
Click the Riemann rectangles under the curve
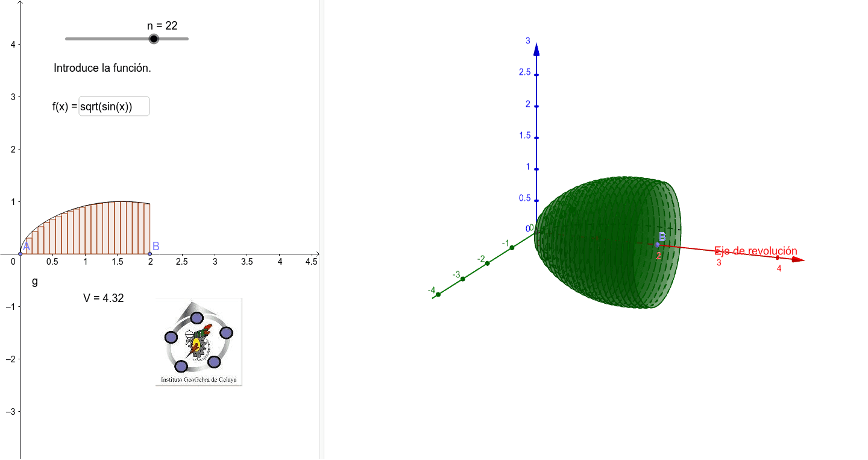pyautogui.click(x=87, y=228)
